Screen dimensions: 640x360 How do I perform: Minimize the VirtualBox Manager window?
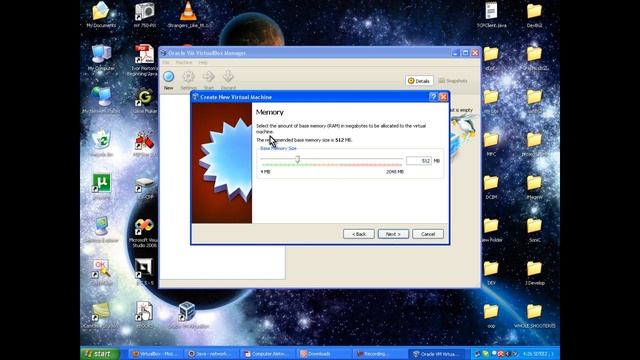click(456, 53)
